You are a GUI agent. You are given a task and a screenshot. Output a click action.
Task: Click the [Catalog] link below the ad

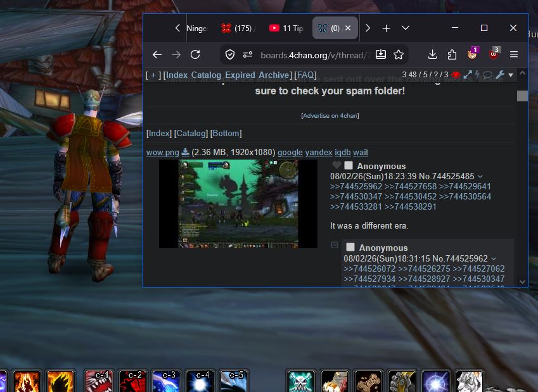[x=191, y=133]
